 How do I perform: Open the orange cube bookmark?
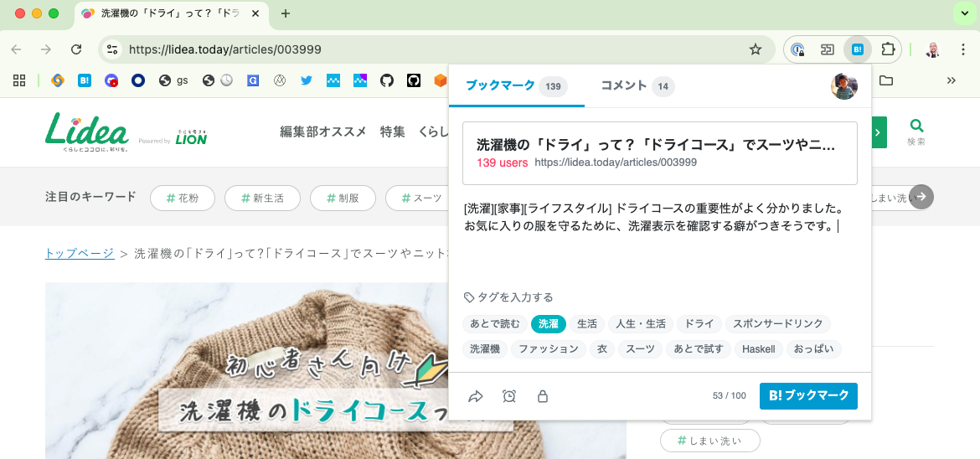click(x=441, y=80)
